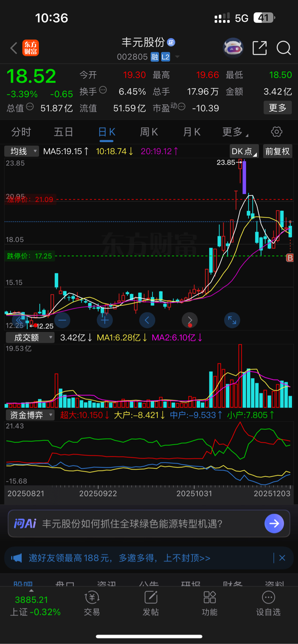Viewport: 298px width, 644px height.
Task: Tap the 上证 3885.21 index quote
Action: [x=35, y=606]
